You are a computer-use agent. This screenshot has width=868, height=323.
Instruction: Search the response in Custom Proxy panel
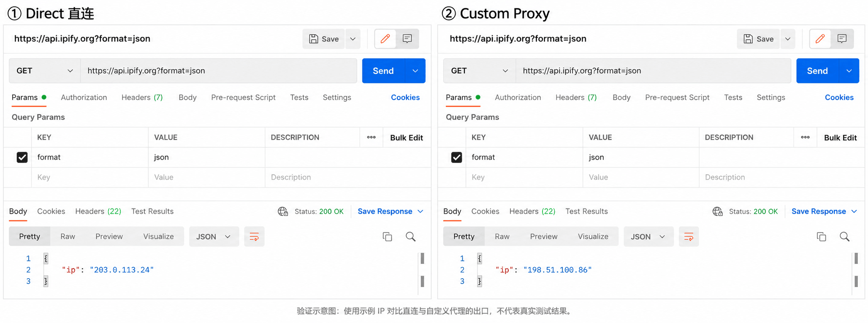(x=844, y=236)
